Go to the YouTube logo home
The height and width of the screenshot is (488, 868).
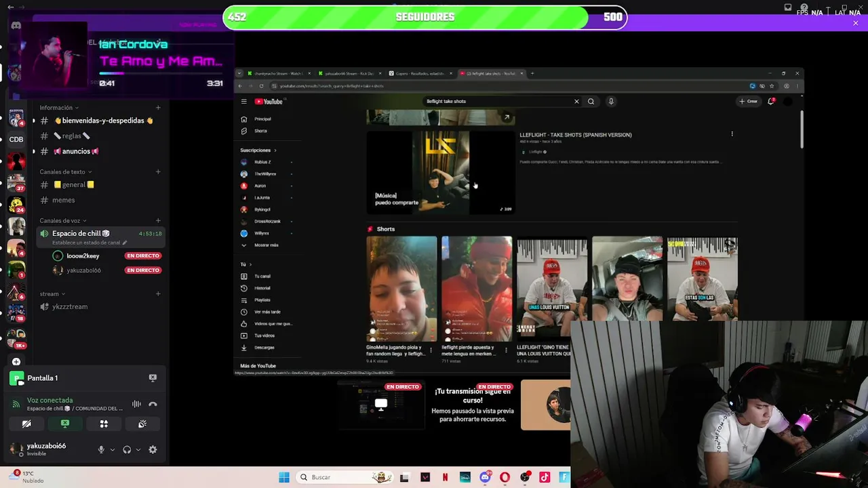(x=269, y=102)
